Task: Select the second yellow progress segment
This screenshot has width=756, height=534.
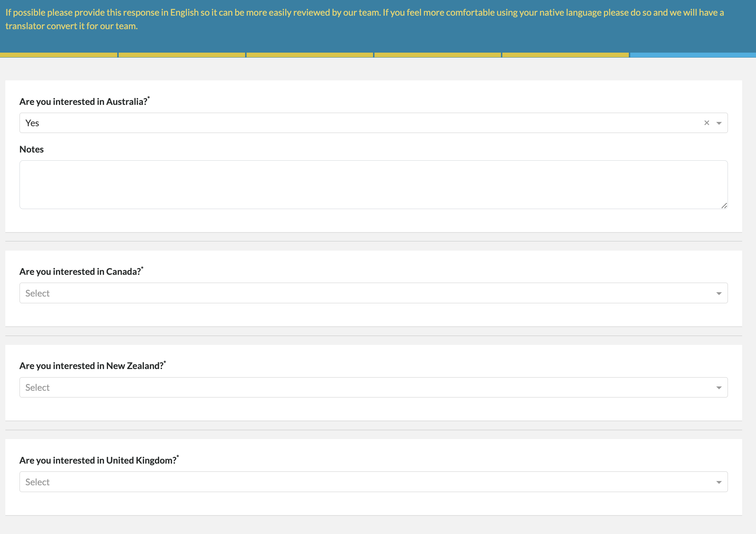Action: tap(181, 55)
